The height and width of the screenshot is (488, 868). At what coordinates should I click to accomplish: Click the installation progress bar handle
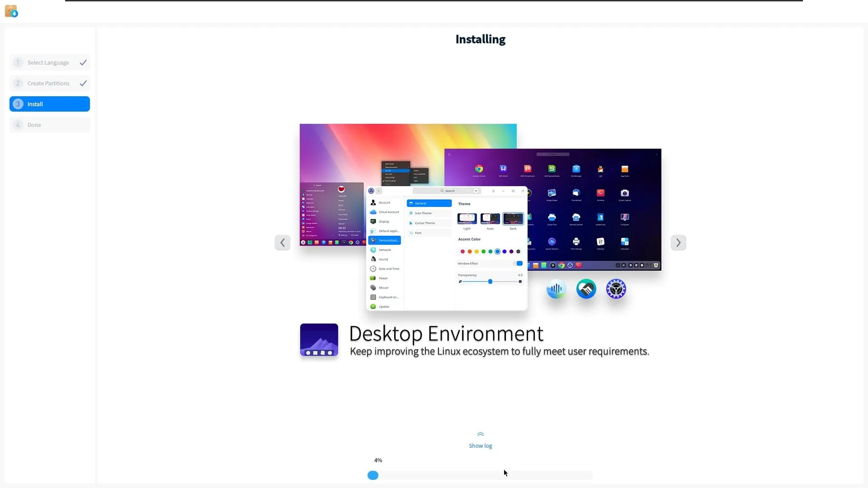point(373,475)
